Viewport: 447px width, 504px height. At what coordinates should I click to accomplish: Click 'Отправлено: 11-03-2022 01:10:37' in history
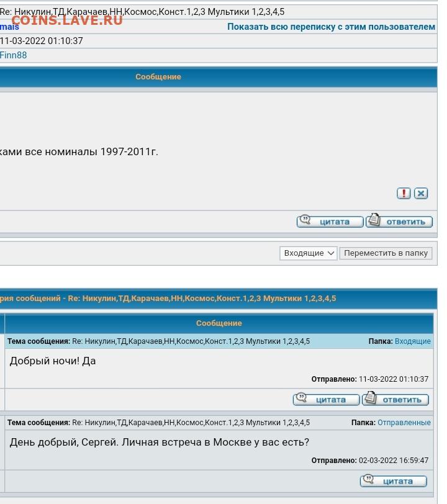pyautogui.click(x=370, y=379)
